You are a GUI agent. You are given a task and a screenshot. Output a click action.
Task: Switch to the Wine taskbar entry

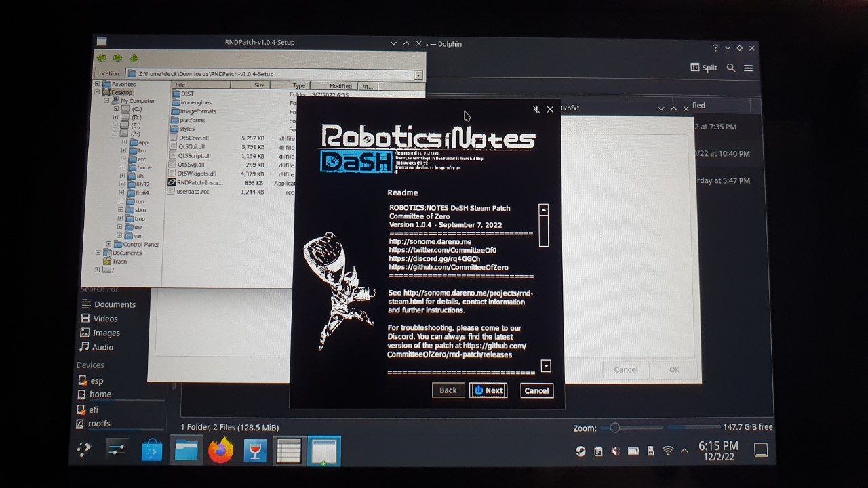256,451
